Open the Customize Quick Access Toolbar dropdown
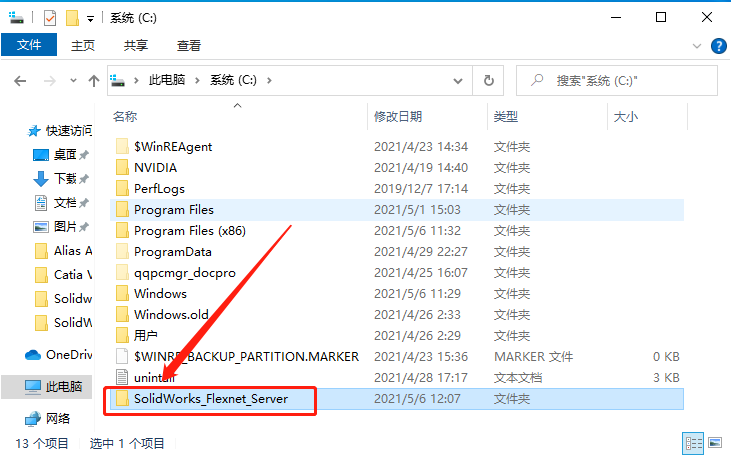Image resolution: width=731 pixels, height=456 pixels. [x=90, y=19]
